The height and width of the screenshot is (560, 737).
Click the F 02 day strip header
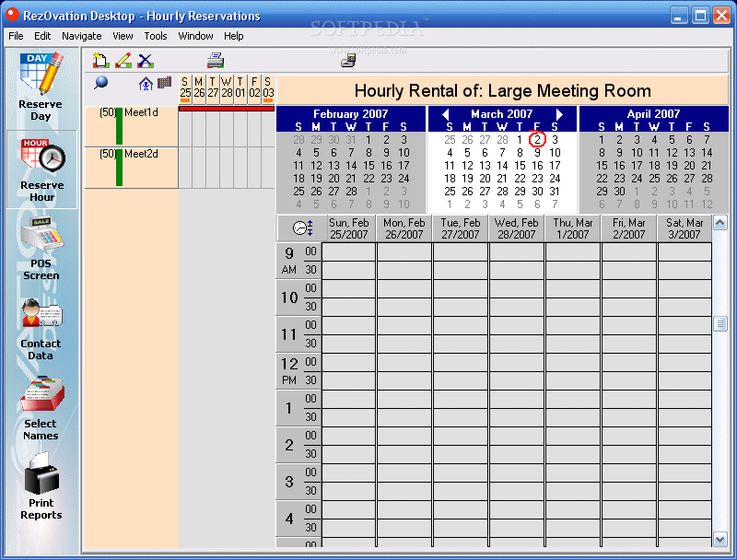pyautogui.click(x=254, y=88)
